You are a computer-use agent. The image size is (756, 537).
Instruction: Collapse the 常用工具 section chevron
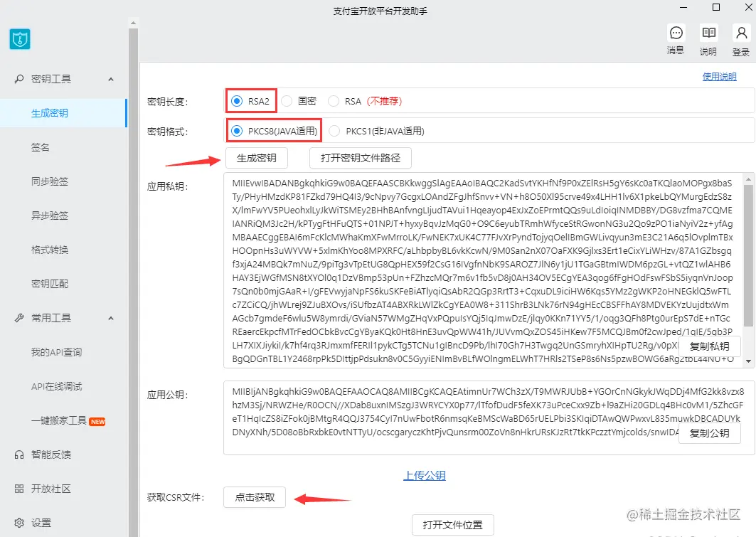tap(111, 318)
